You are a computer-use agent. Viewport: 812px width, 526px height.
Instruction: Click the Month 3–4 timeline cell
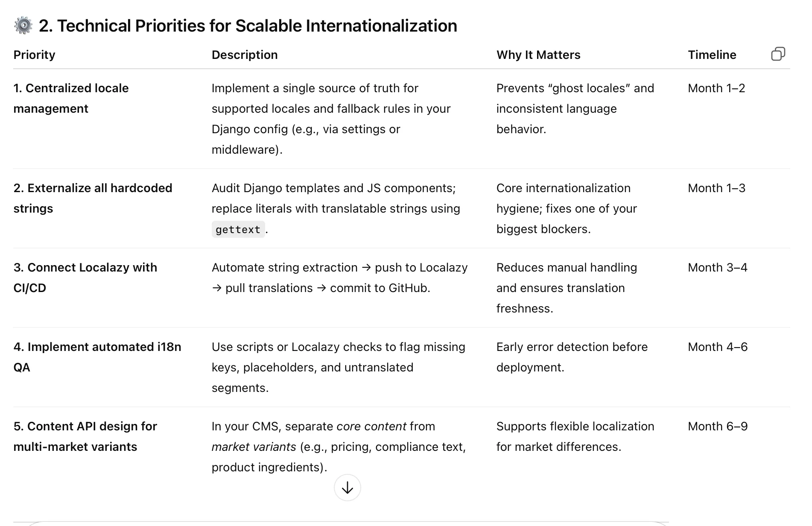click(x=717, y=267)
